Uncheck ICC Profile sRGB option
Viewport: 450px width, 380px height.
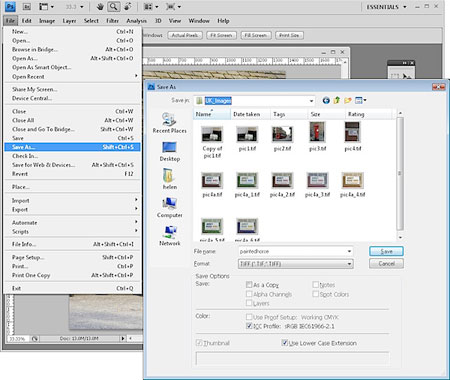click(249, 326)
